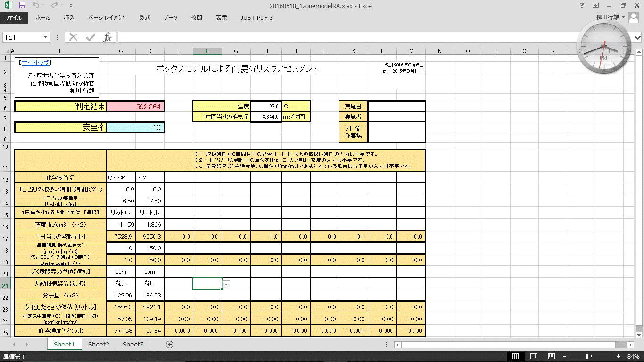Switch to Sheet2 tab

coord(99,345)
